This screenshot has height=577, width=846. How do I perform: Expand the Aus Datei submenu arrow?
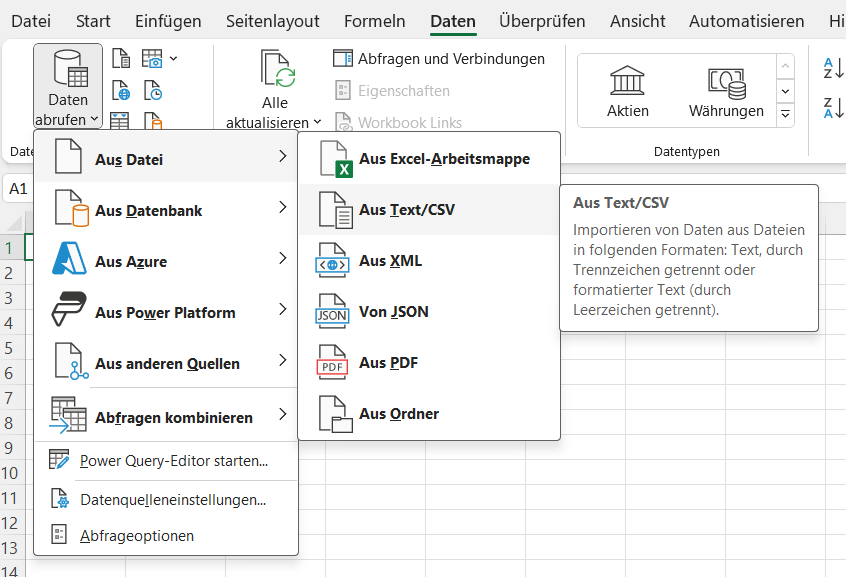283,157
